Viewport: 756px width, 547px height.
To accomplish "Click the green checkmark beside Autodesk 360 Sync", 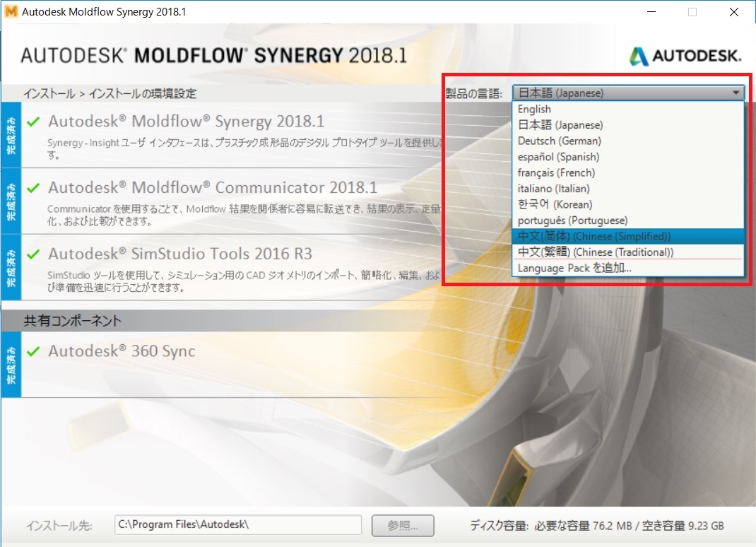I will tap(33, 351).
